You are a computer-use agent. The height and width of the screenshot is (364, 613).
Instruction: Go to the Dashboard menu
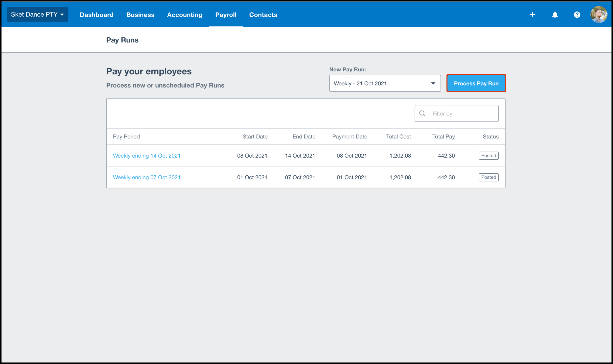pos(96,15)
